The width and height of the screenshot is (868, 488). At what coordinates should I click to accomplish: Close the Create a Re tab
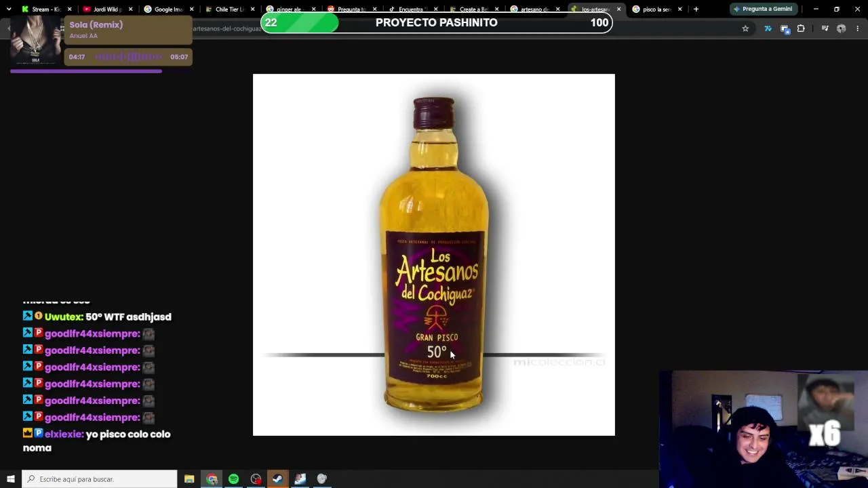coord(496,9)
